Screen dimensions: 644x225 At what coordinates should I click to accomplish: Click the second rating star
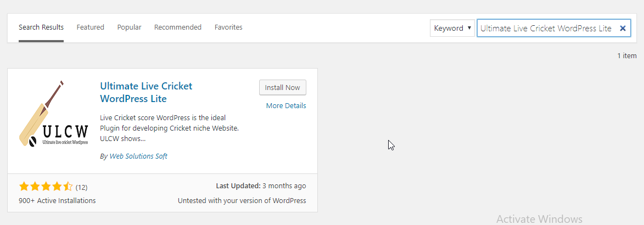point(35,187)
